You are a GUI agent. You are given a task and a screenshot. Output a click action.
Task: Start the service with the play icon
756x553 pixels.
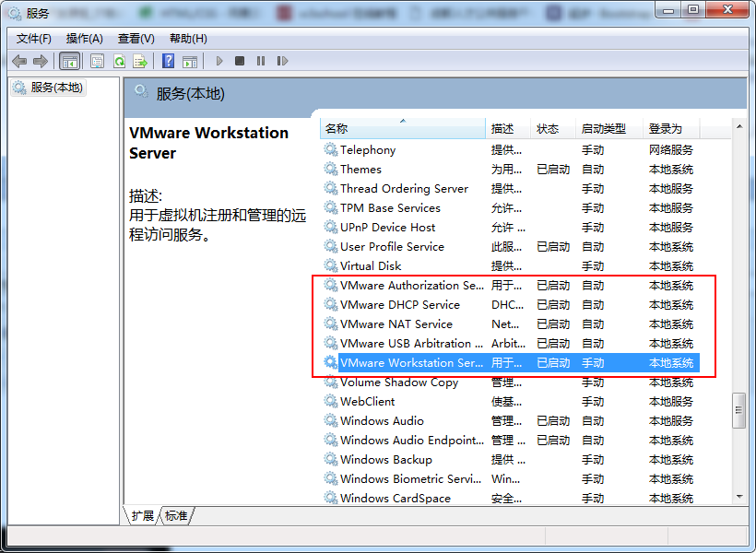(219, 61)
